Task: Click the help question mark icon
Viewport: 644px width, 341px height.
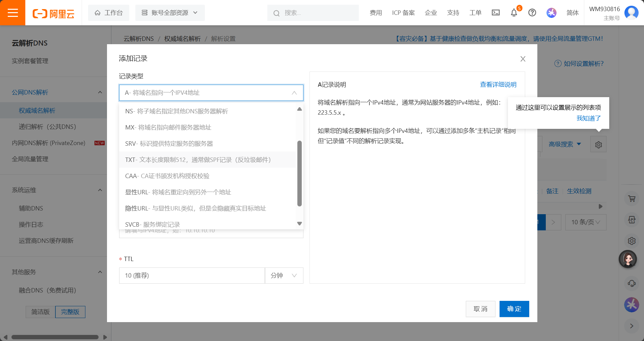Action: coord(532,13)
